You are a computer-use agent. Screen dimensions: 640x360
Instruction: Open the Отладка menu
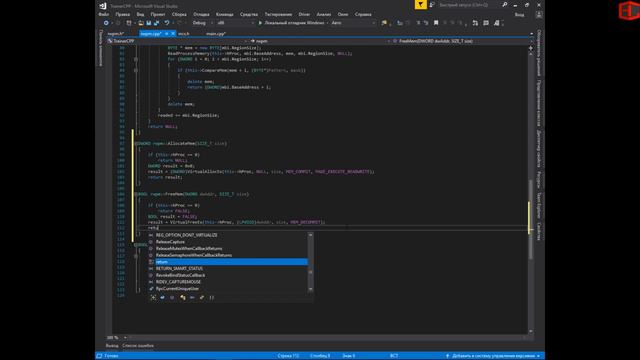pos(201,14)
